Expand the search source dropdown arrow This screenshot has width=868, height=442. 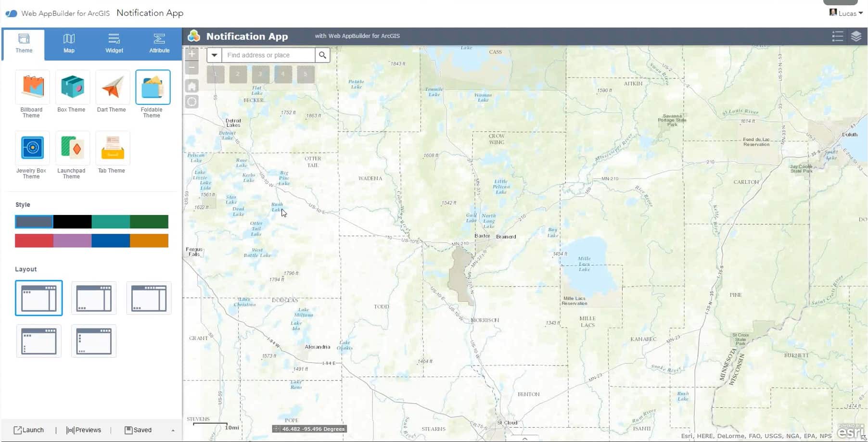pos(214,55)
